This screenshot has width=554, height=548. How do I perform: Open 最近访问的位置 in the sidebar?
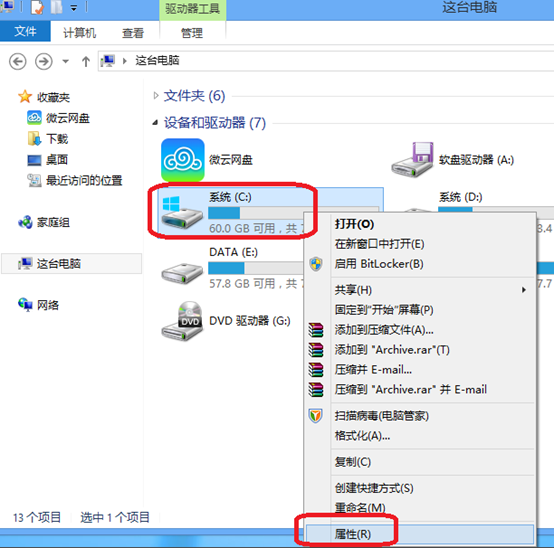75,180
